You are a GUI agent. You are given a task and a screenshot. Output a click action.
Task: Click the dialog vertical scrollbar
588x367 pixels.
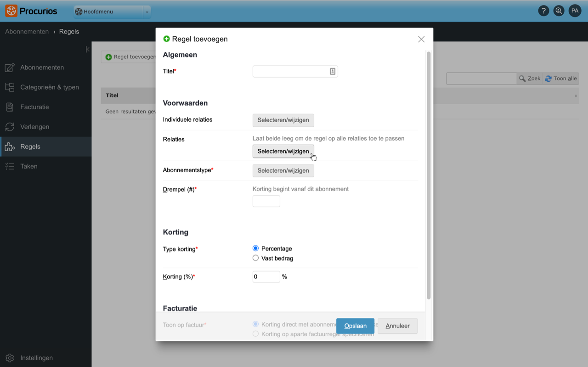click(429, 175)
